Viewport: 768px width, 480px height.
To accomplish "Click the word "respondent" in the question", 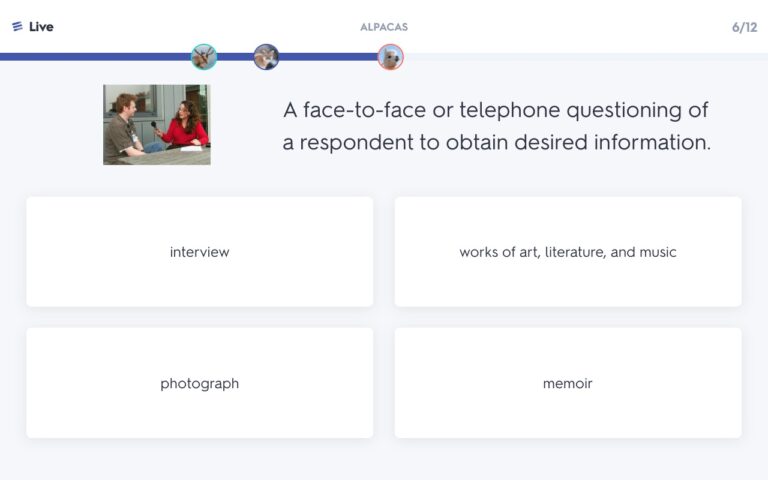I will tap(356, 143).
